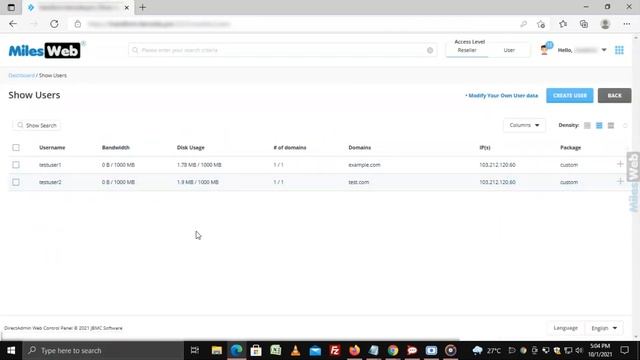Viewport: 640px width, 360px height.
Task: Open the Columns dropdown
Action: (x=524, y=125)
